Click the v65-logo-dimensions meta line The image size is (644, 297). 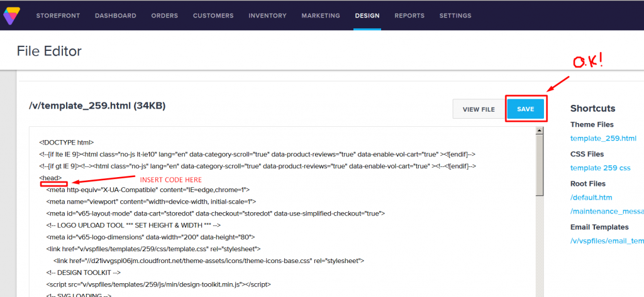pyautogui.click(x=150, y=237)
